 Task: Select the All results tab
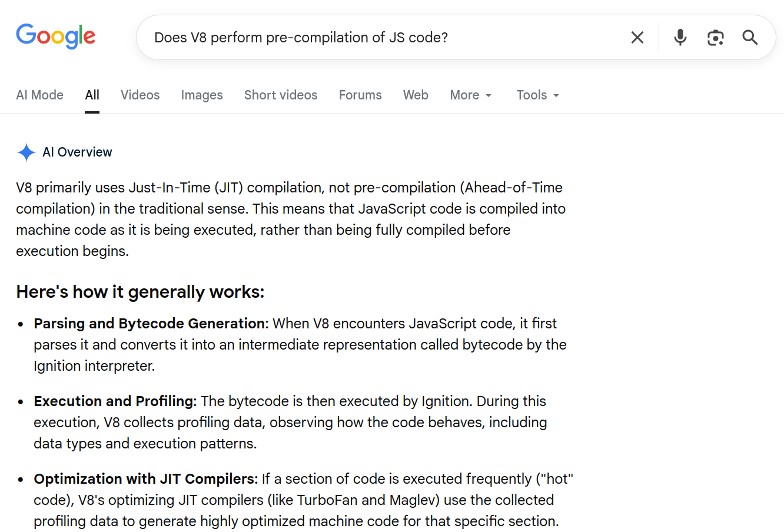(x=92, y=95)
